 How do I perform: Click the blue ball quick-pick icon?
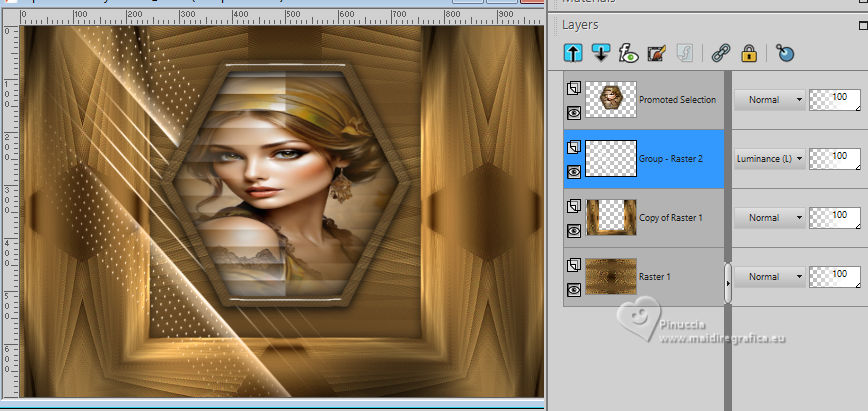(785, 53)
